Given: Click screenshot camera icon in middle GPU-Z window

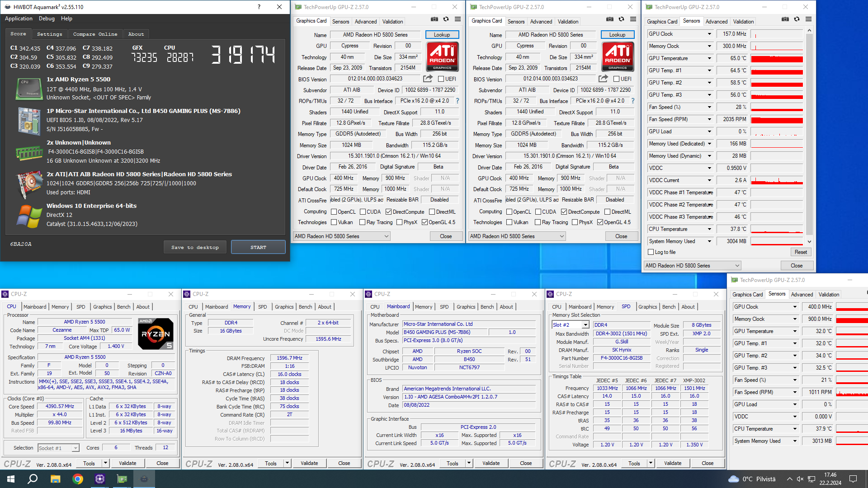Looking at the screenshot, I should [609, 19].
